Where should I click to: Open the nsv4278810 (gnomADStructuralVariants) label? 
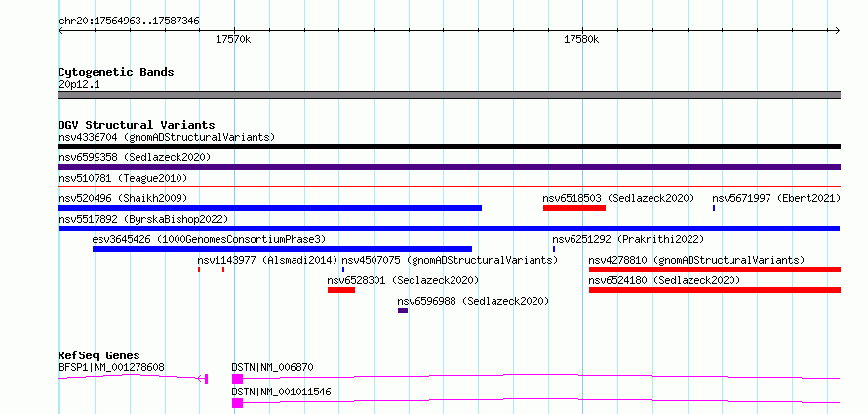[696, 260]
